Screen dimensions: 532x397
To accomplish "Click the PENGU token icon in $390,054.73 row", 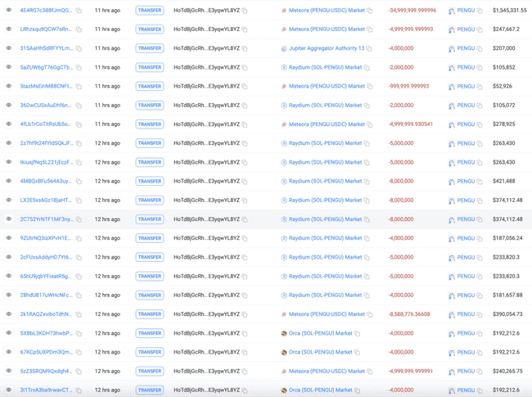I will [x=451, y=314].
